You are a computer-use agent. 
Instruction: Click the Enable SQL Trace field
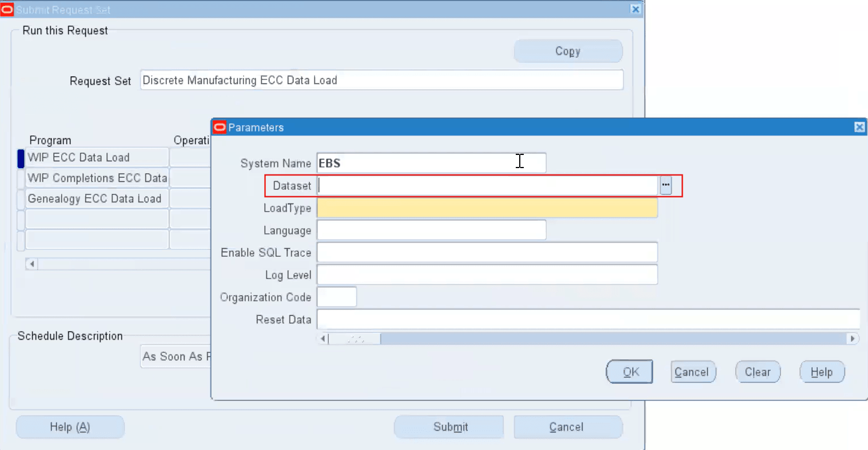(487, 252)
